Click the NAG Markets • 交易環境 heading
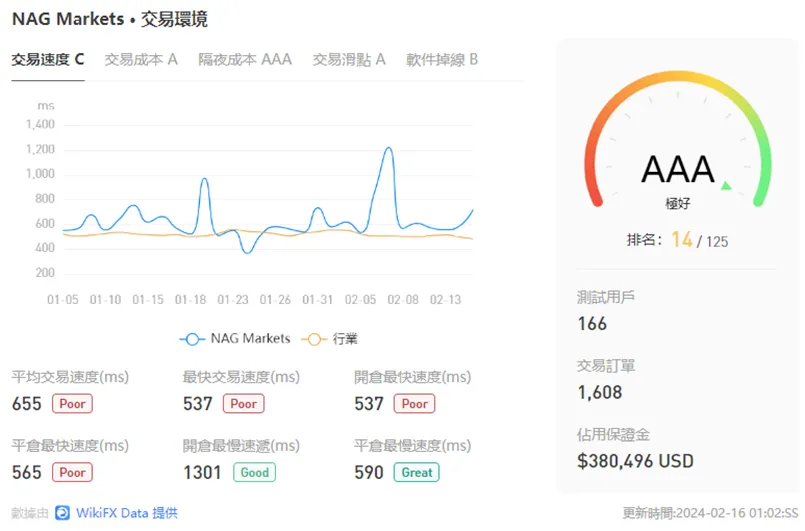The height and width of the screenshot is (531, 805). 110,19
